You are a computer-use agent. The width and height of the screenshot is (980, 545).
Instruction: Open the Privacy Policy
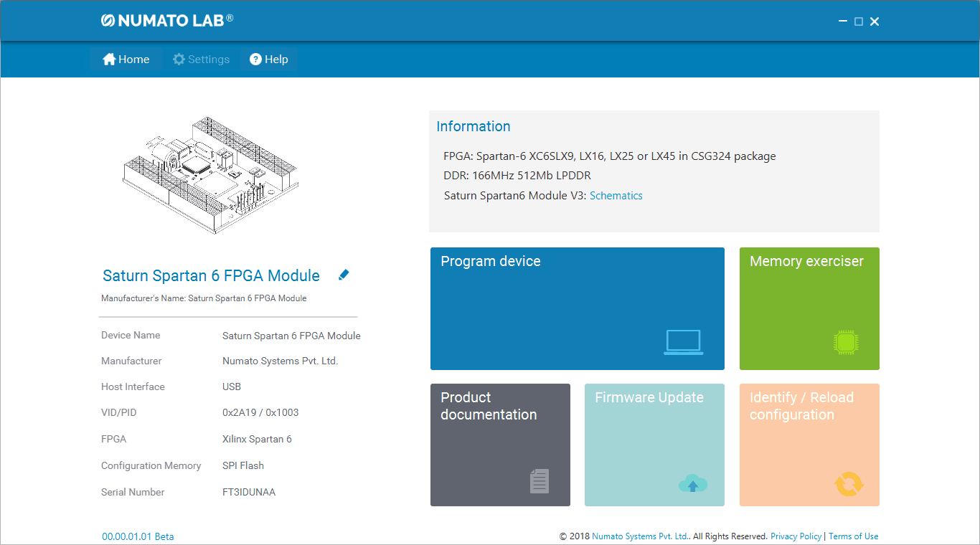pyautogui.click(x=796, y=536)
